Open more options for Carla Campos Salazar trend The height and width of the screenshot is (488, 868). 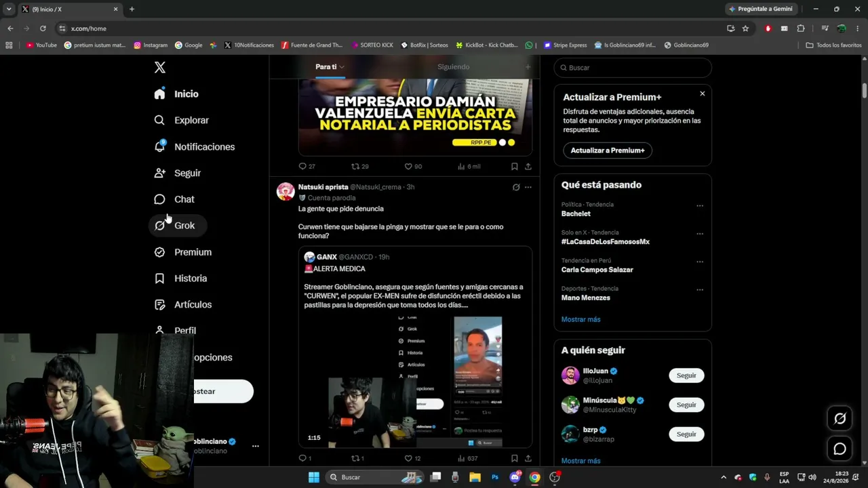pyautogui.click(x=700, y=262)
